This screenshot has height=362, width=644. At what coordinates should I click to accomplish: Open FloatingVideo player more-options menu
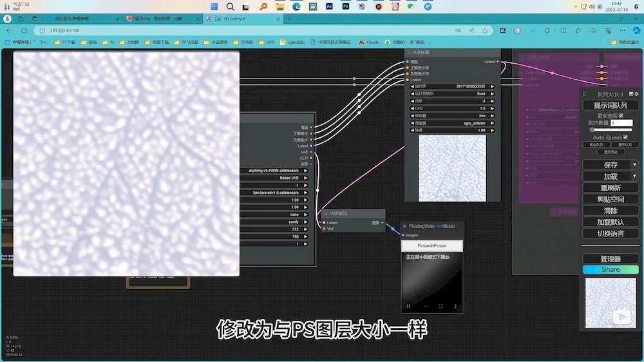pyautogui.click(x=455, y=306)
